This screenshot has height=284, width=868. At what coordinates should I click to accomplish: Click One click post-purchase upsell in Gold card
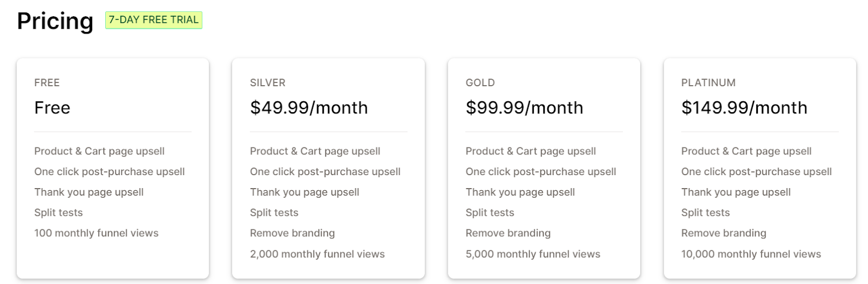[x=541, y=172]
